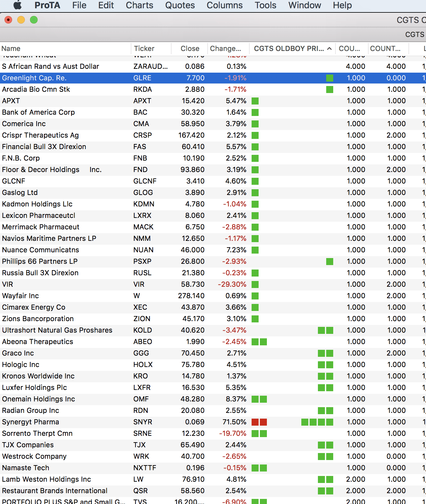Sort by the COU... column header
The image size is (426, 504).
(352, 48)
